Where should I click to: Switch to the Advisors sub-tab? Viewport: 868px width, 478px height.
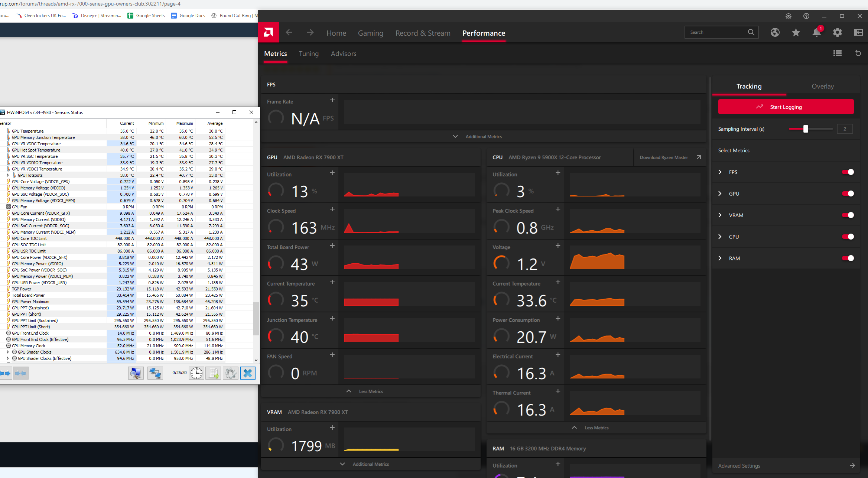click(x=344, y=53)
